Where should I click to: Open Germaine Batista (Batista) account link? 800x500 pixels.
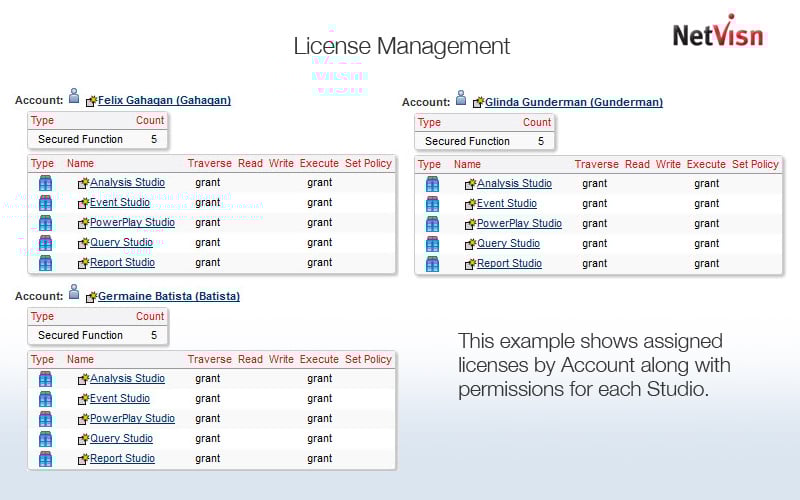[x=168, y=296]
